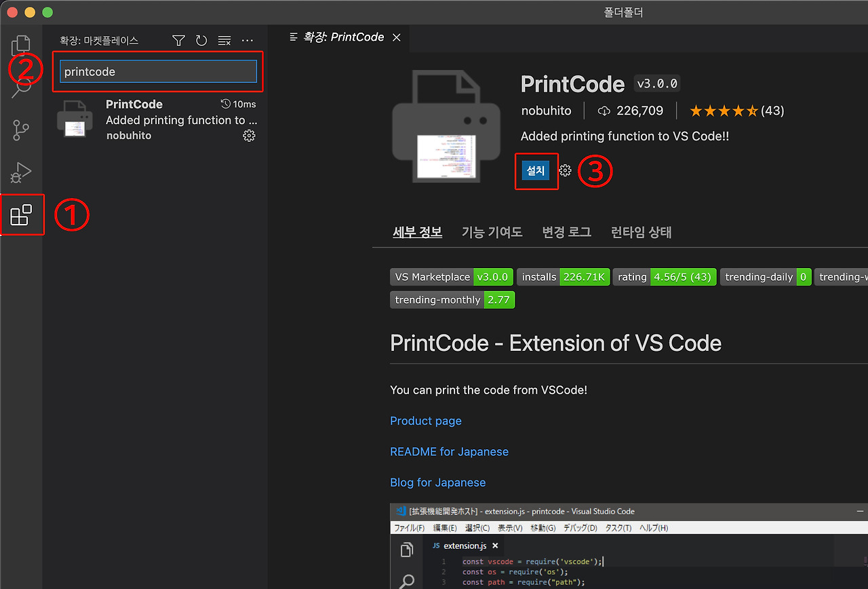Open the Manage gear beside the 설치 button
This screenshot has width=868, height=589.
tap(565, 171)
